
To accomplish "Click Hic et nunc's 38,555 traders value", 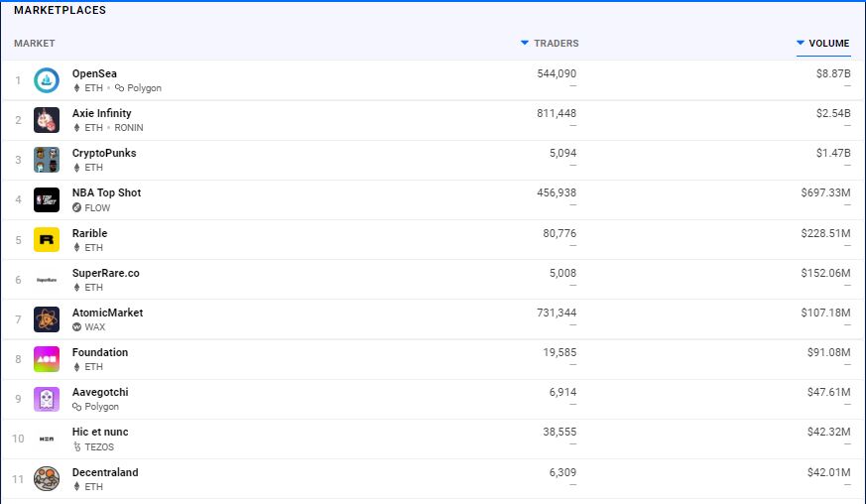I will 559,433.
